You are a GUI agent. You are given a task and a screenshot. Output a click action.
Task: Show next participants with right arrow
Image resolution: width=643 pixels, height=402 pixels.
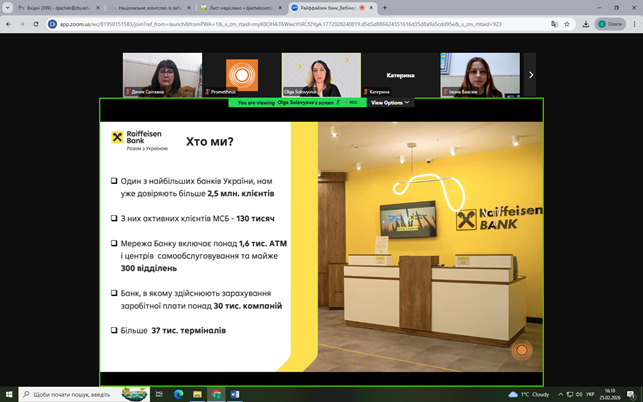coord(531,75)
